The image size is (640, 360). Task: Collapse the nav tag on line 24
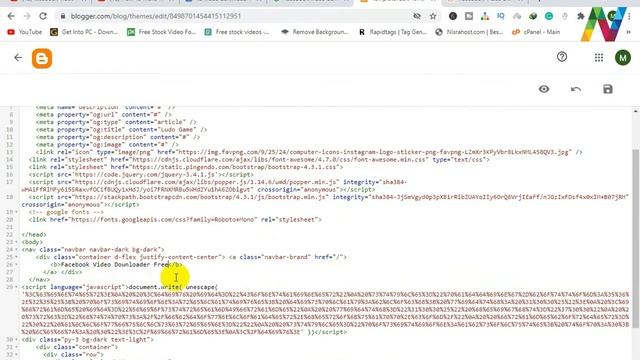[x=16, y=249]
